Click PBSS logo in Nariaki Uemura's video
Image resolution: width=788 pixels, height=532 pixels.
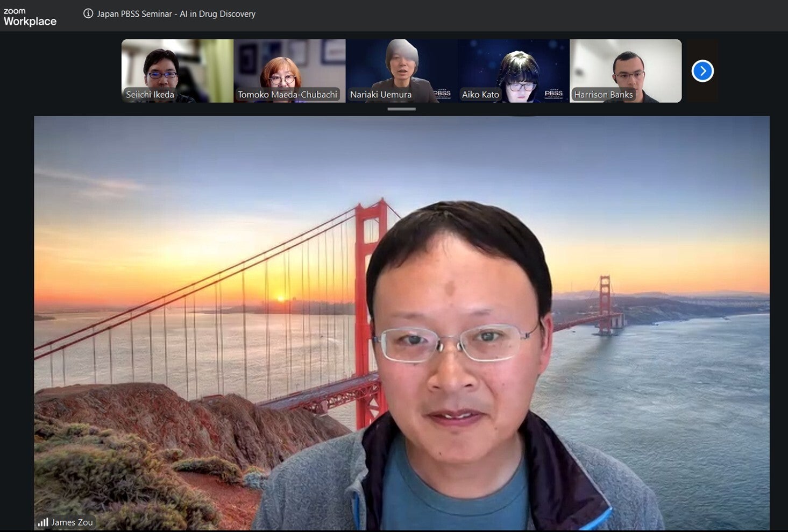[x=442, y=94]
